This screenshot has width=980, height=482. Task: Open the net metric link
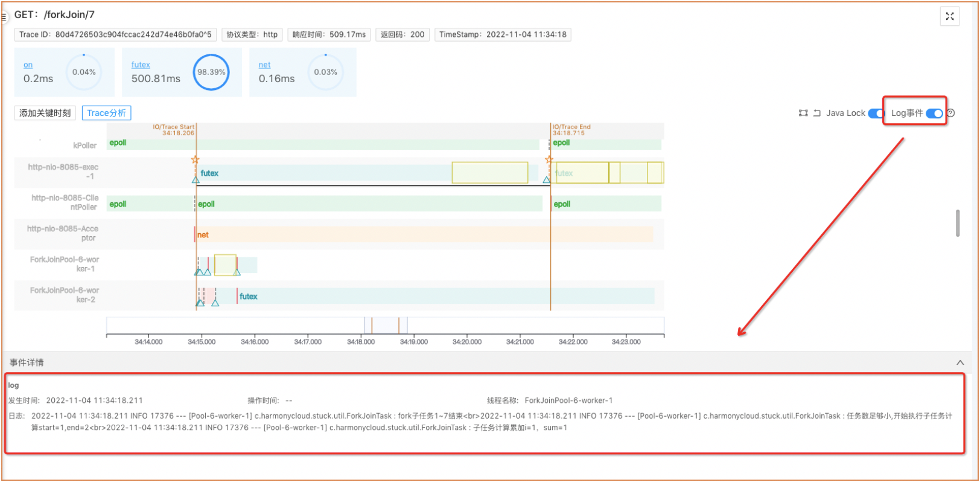click(x=264, y=65)
